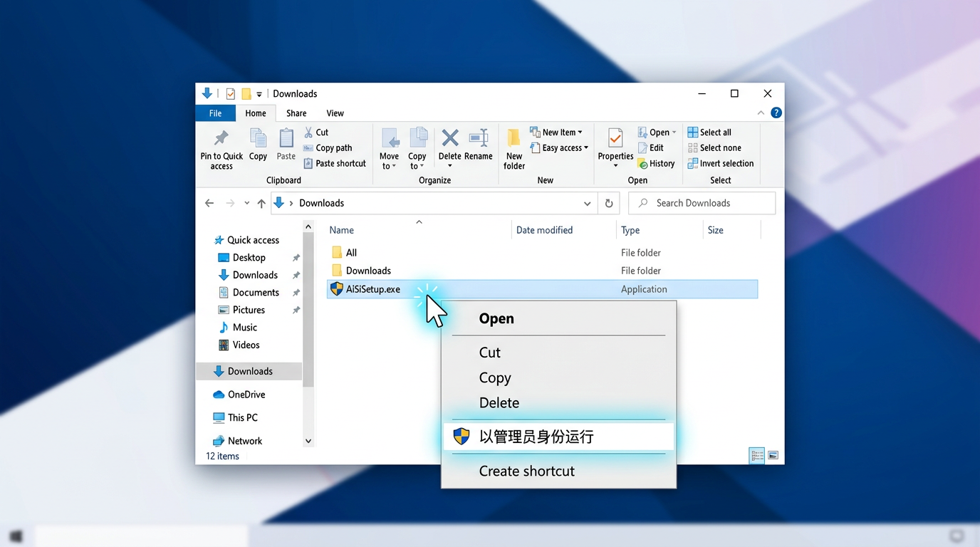Screen dimensions: 980x547
Task: Switch to Details view icon
Action: [x=757, y=456]
